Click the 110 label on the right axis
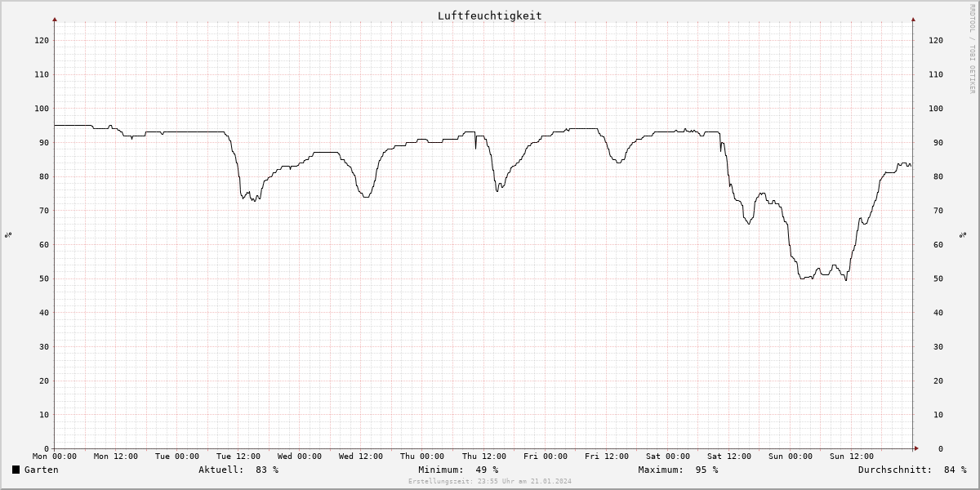The width and height of the screenshot is (980, 490). click(936, 74)
